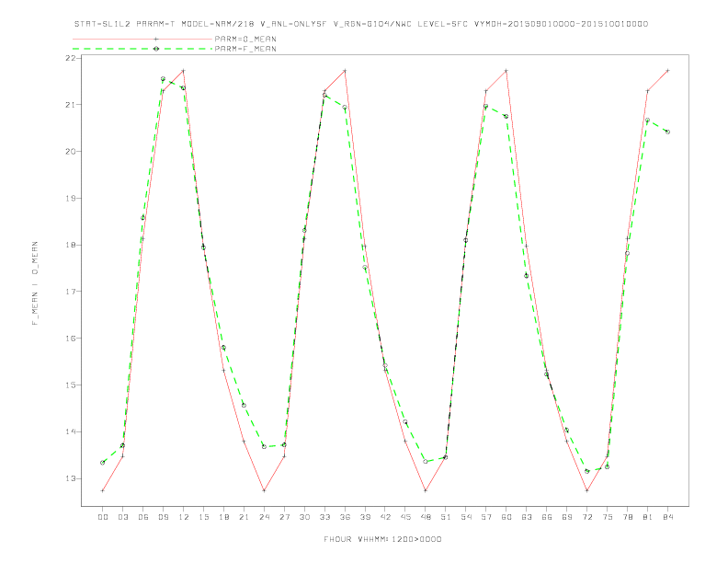The height and width of the screenshot is (563, 728).
Task: Click y-axis tick label 13
Action: pos(71,478)
